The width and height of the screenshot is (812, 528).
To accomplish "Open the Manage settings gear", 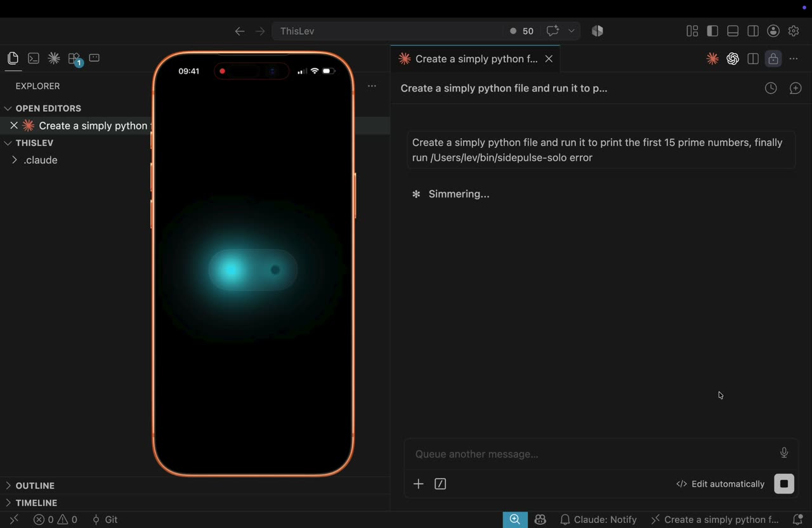I will pyautogui.click(x=794, y=31).
